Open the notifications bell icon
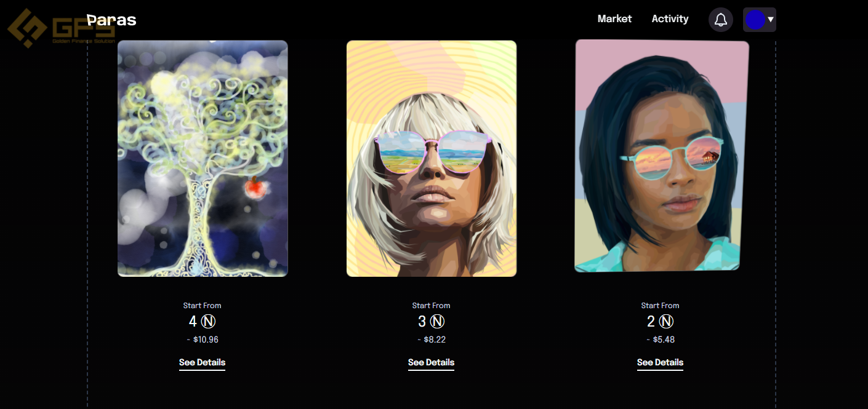This screenshot has width=868, height=409. coord(720,20)
